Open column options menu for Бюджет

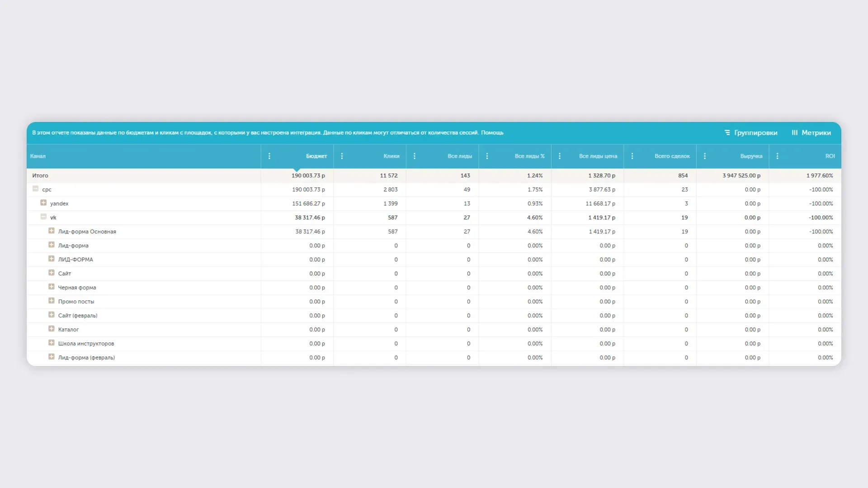coord(269,156)
